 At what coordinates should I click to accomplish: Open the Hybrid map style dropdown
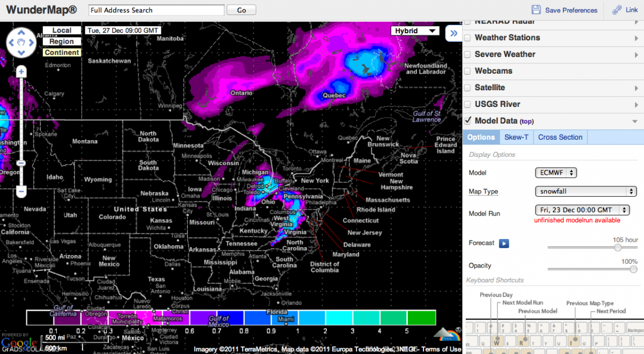(x=415, y=31)
